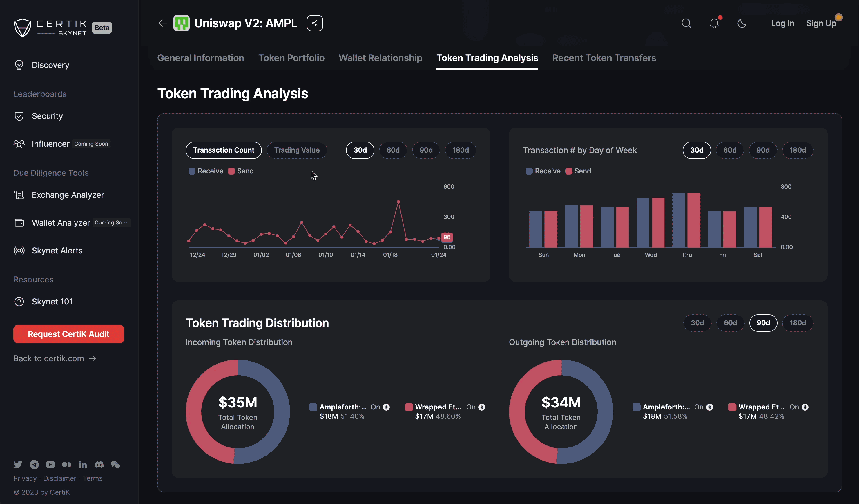Open the notifications bell icon
The width and height of the screenshot is (859, 504).
pyautogui.click(x=714, y=23)
